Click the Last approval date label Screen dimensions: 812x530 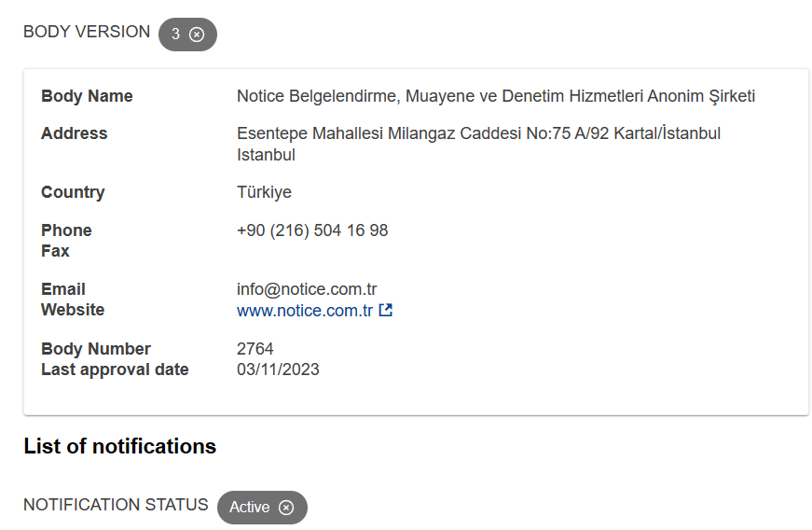(115, 370)
